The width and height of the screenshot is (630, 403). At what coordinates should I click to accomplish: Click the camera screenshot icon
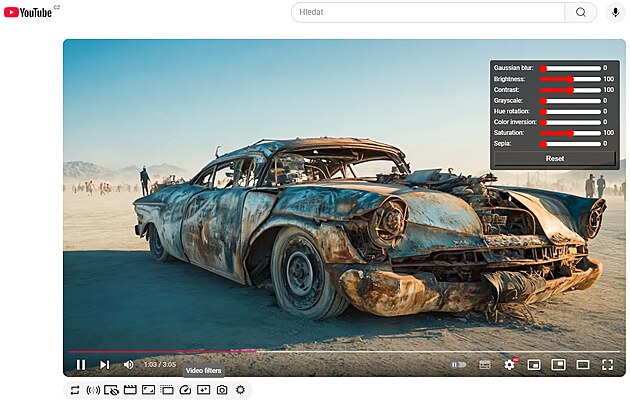point(221,390)
